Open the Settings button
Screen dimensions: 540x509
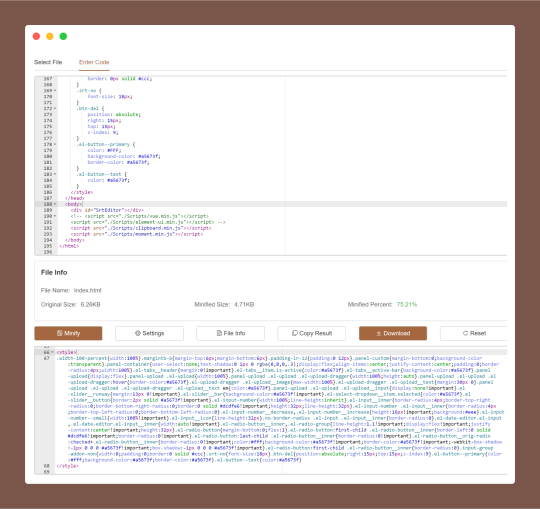(x=149, y=333)
